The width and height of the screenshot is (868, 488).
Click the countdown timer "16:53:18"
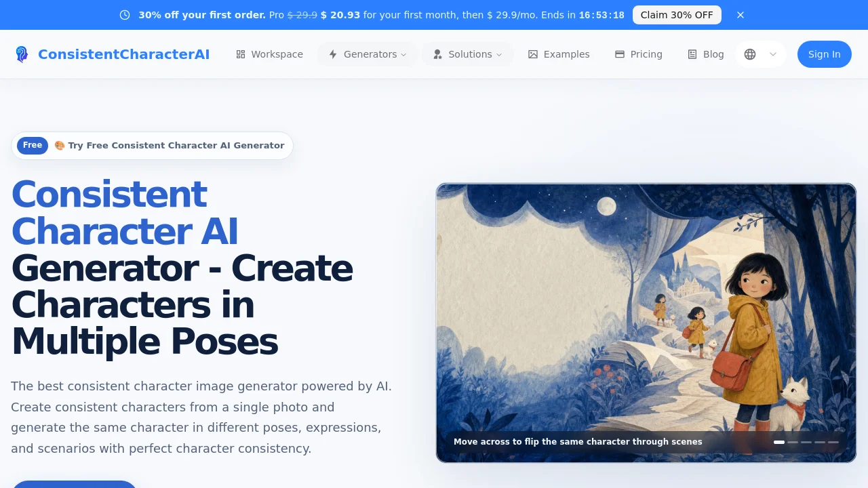click(x=601, y=15)
